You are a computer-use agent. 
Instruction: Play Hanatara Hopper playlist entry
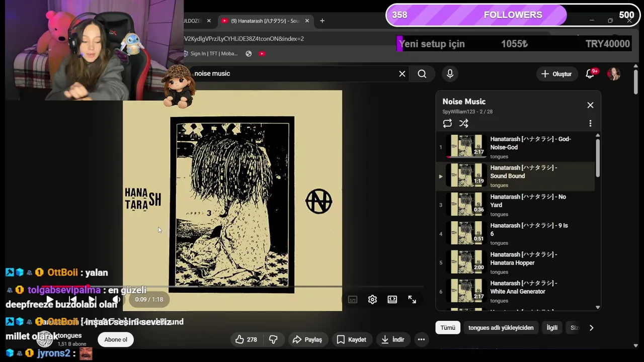(516, 263)
